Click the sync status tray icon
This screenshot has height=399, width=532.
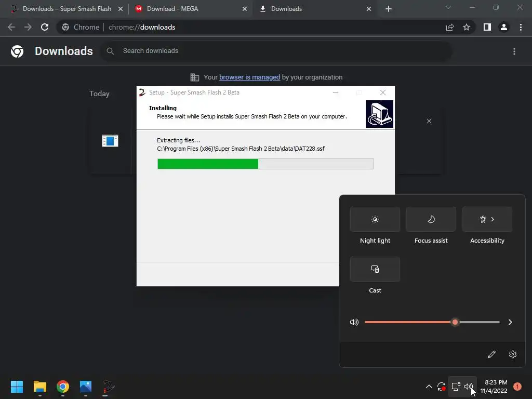(442, 387)
